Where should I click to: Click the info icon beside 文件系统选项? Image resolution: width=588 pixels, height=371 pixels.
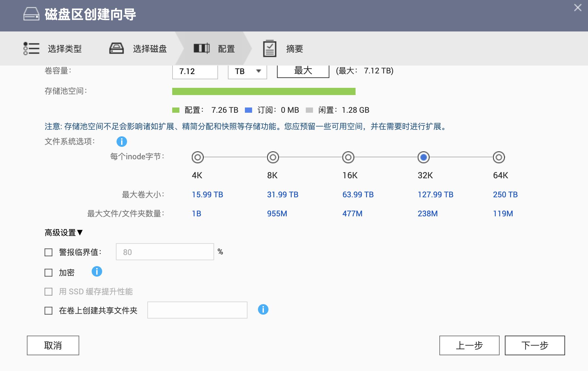(x=121, y=142)
